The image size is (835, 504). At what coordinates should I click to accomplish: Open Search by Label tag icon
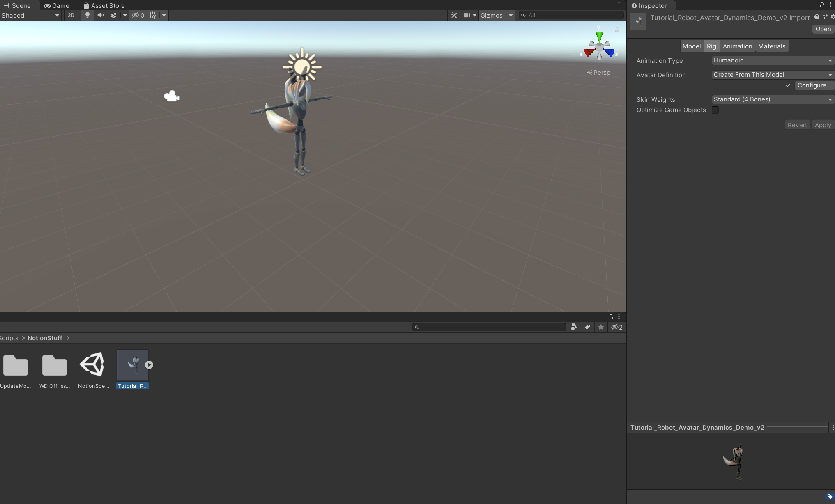coord(587,327)
